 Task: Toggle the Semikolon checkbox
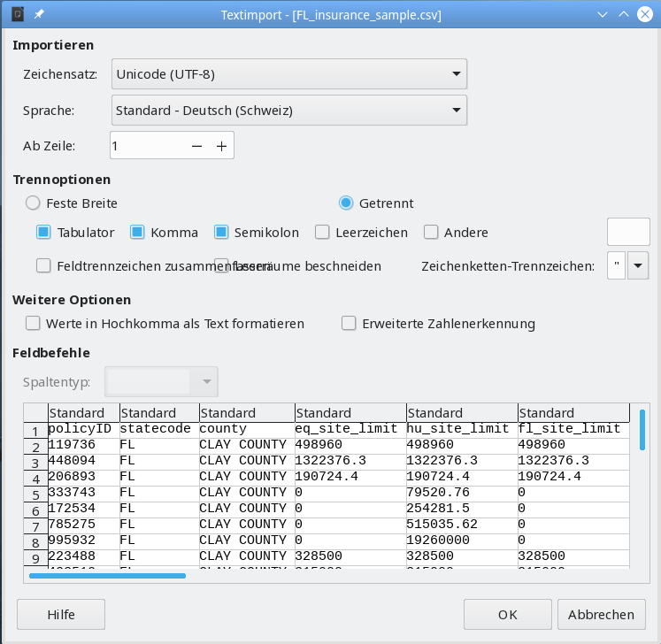[220, 233]
